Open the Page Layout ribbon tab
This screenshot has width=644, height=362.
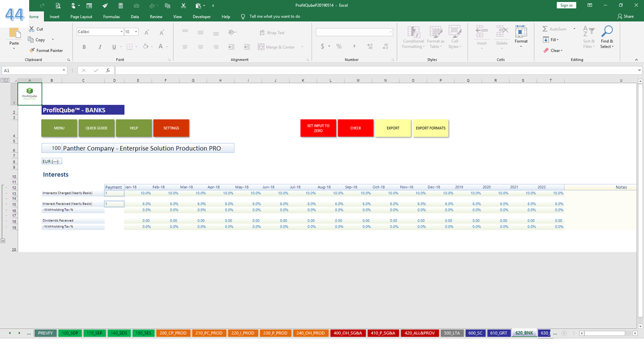tap(81, 17)
